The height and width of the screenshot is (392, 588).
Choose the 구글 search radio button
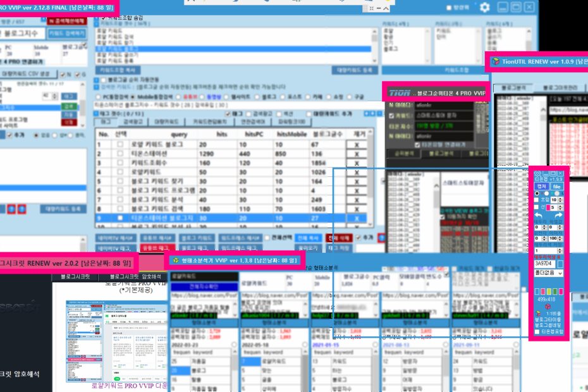coord(349,97)
